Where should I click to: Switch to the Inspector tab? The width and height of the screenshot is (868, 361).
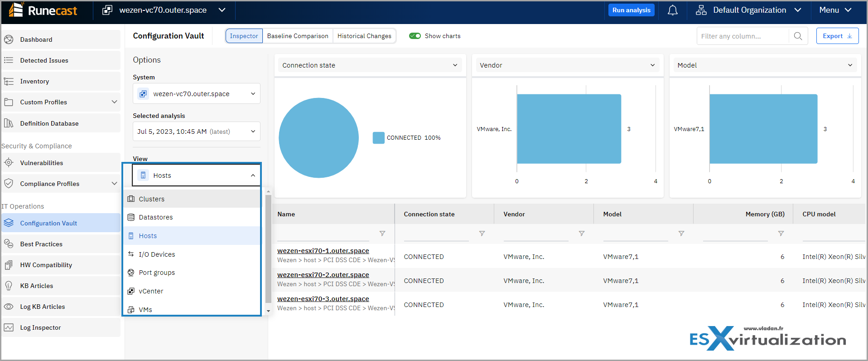[x=244, y=36]
